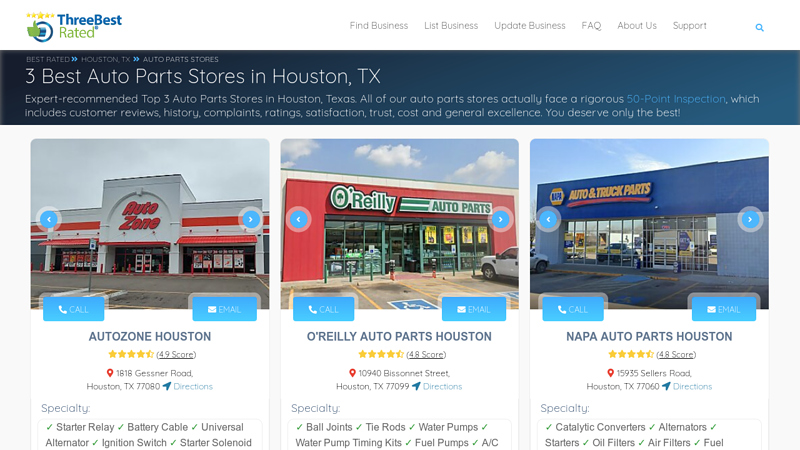Show next photo of AutoZone store
800x450 pixels.
[251, 219]
